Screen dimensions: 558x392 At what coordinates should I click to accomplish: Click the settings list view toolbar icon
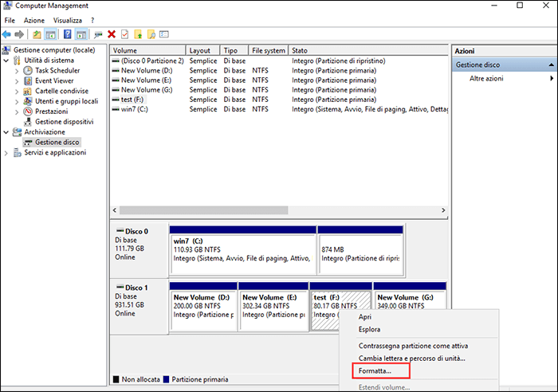click(163, 34)
